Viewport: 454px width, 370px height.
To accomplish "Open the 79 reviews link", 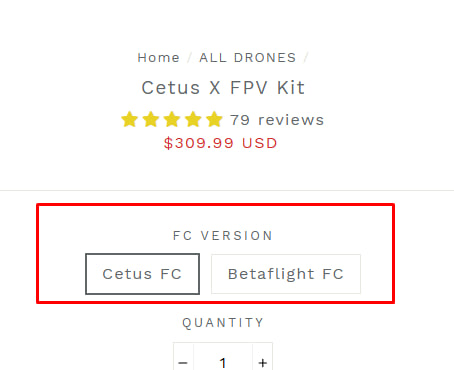I will point(277,120).
